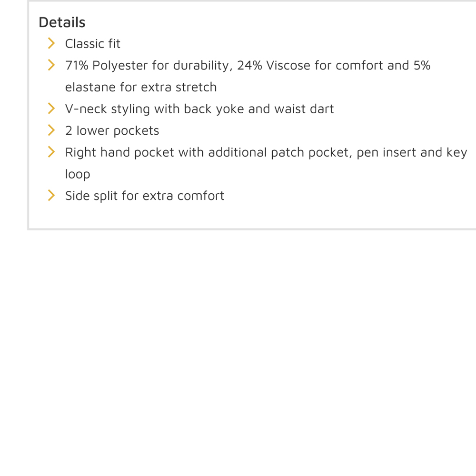The image size is (476, 476).
Task: Click the chevron bullet beside Right hand pocket
Action: click(x=51, y=152)
